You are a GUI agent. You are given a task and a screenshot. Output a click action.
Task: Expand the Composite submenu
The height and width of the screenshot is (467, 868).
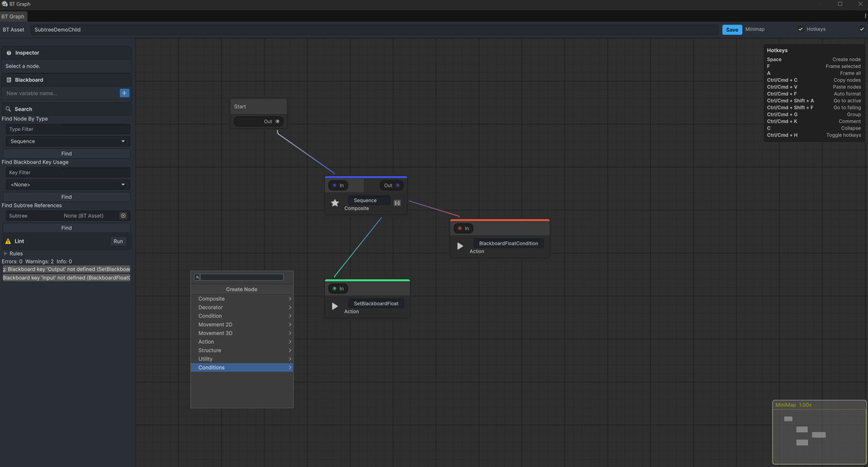click(242, 298)
